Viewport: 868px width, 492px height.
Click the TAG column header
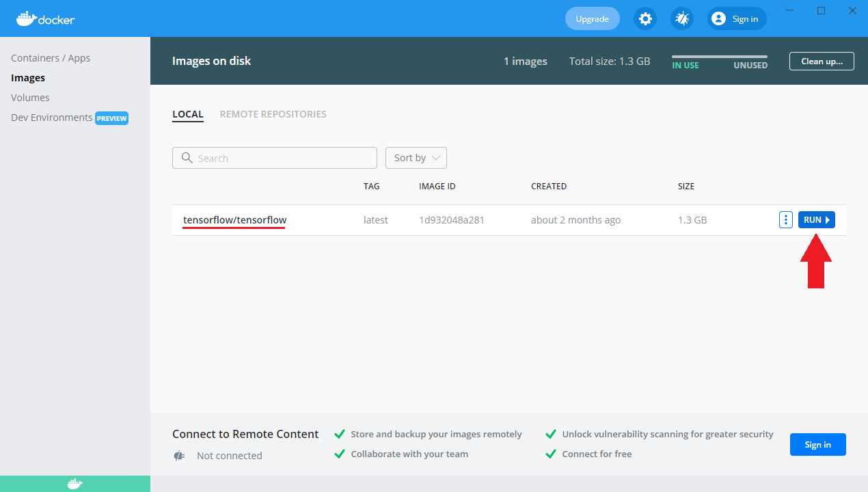click(x=372, y=186)
